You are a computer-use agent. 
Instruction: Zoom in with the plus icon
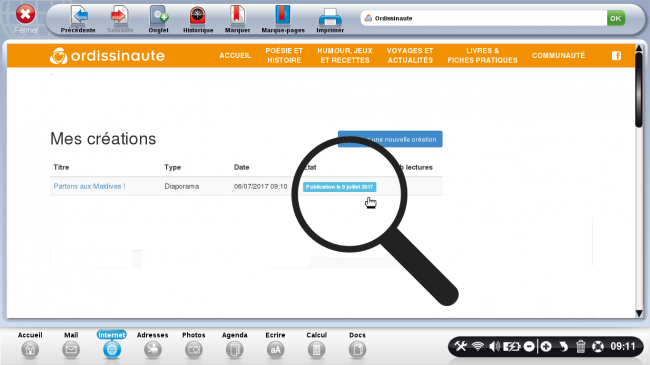click(x=546, y=346)
